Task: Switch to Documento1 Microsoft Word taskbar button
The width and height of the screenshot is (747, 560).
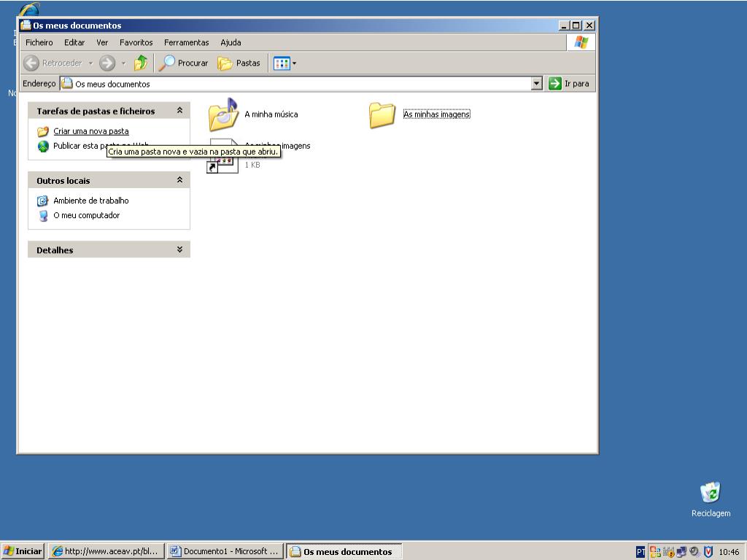Action: pyautogui.click(x=225, y=551)
